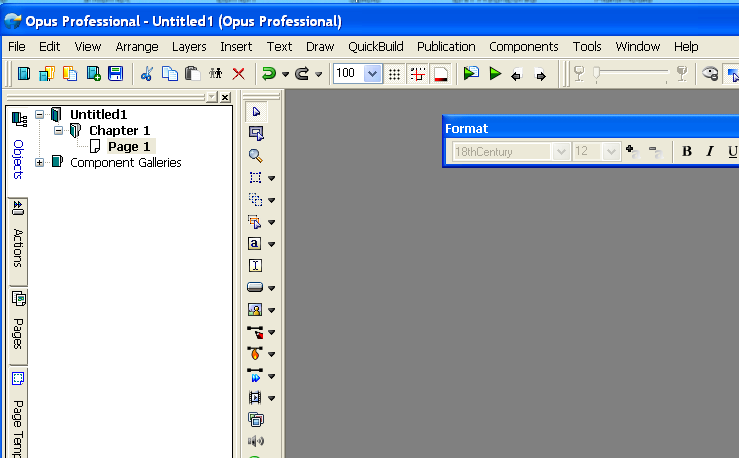This screenshot has height=458, width=739.
Task: Open the View menu
Action: pyautogui.click(x=88, y=47)
